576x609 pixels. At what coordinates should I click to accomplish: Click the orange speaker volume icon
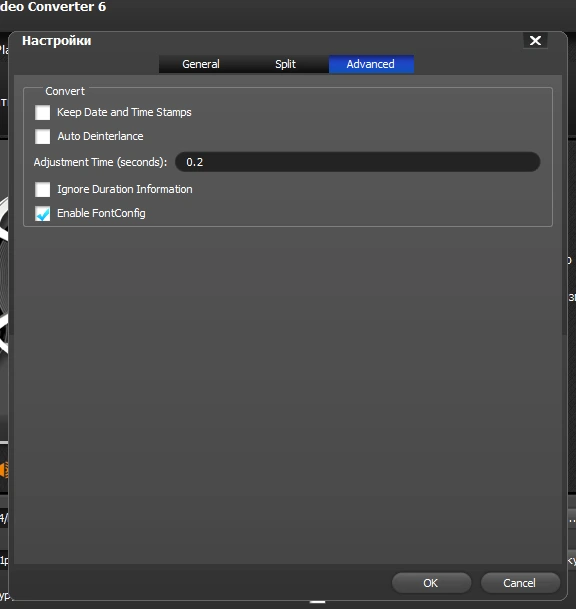3,470
